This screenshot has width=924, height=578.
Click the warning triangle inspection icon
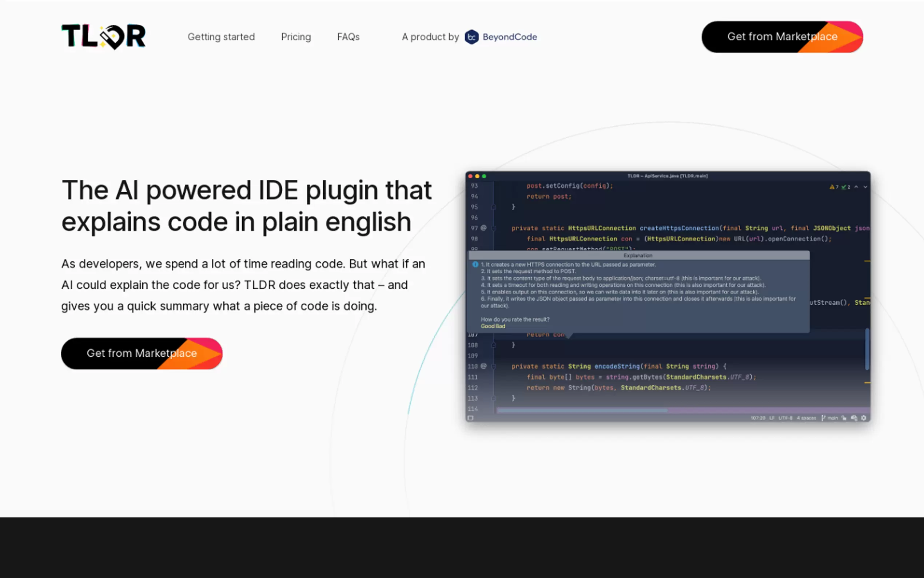832,187
